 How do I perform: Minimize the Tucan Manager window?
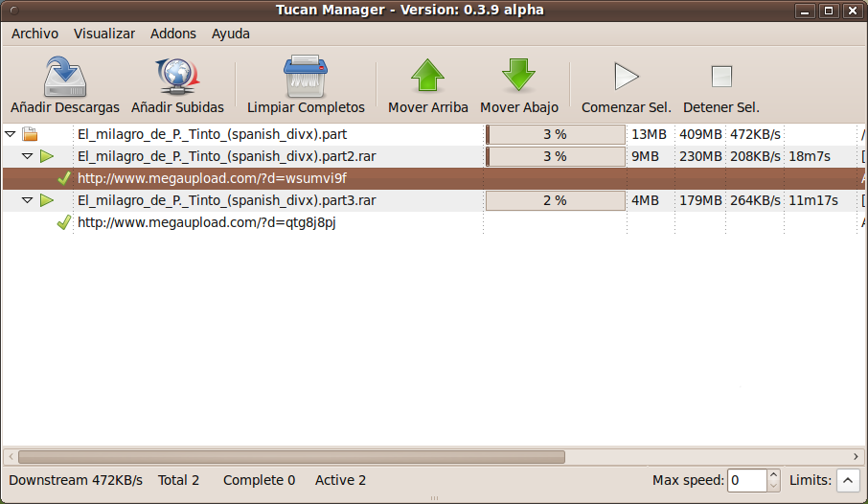(805, 11)
